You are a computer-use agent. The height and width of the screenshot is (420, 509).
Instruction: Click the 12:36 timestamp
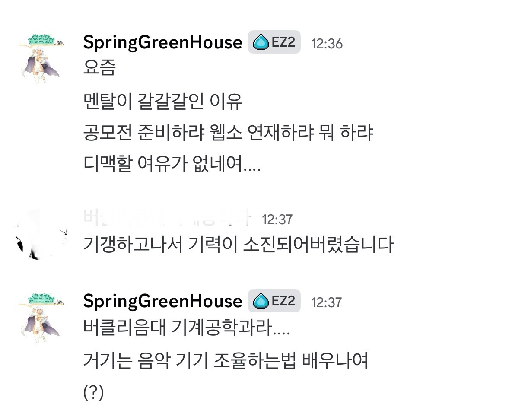(x=327, y=43)
